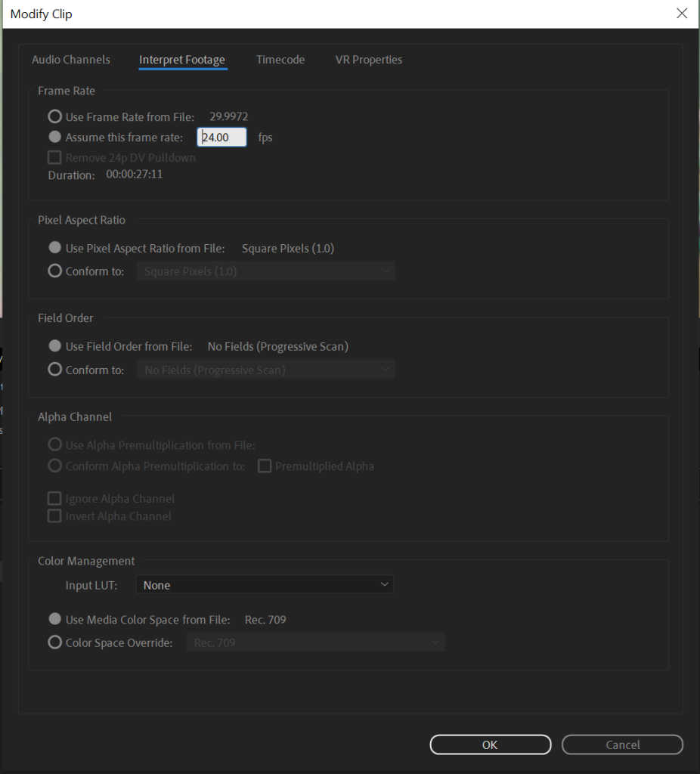Choose Conform to pixel aspect ratio radio
Image resolution: width=700 pixels, height=774 pixels.
55,271
